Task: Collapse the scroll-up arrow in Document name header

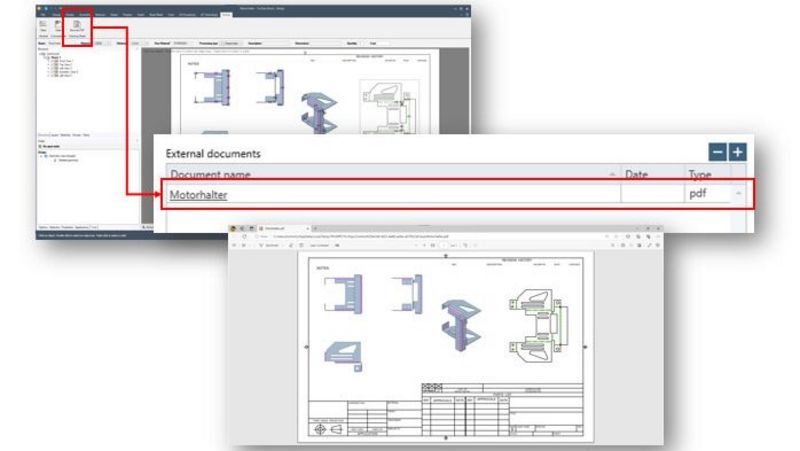Action: point(611,175)
